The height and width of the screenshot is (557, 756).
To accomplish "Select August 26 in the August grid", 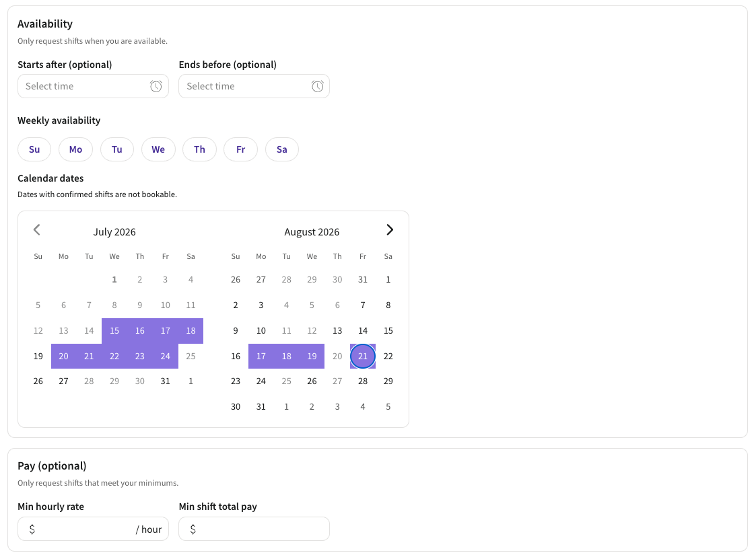I will (312, 381).
